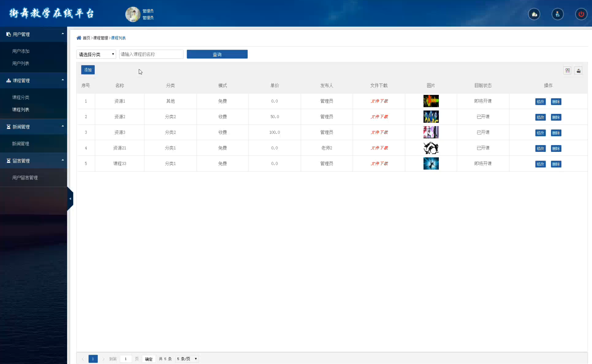Collapse the 用户管理 menu section
592x364 pixels.
tap(33, 34)
